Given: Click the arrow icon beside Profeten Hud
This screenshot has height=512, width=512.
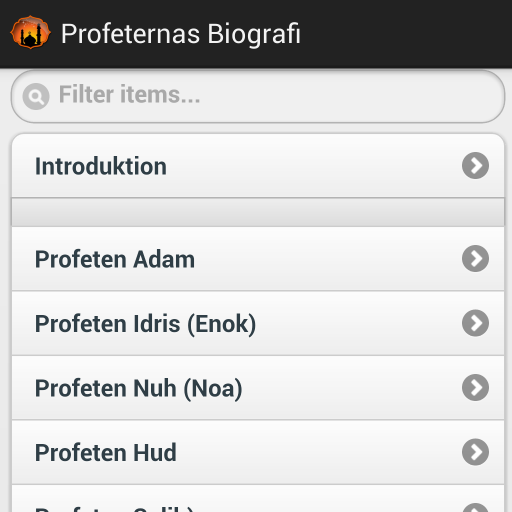Looking at the screenshot, I should coord(475,452).
